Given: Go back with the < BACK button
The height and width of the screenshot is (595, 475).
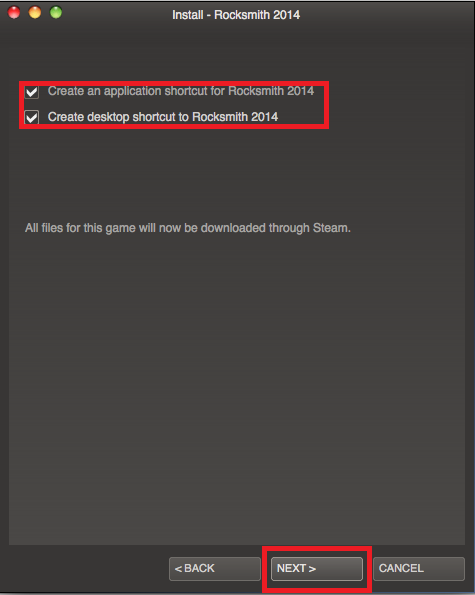Looking at the screenshot, I should coord(215,568).
